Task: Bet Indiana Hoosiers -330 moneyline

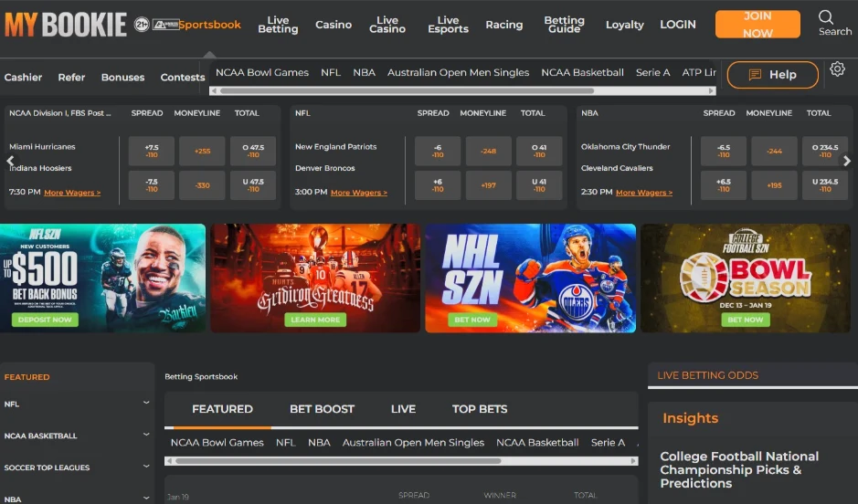Action: [203, 185]
